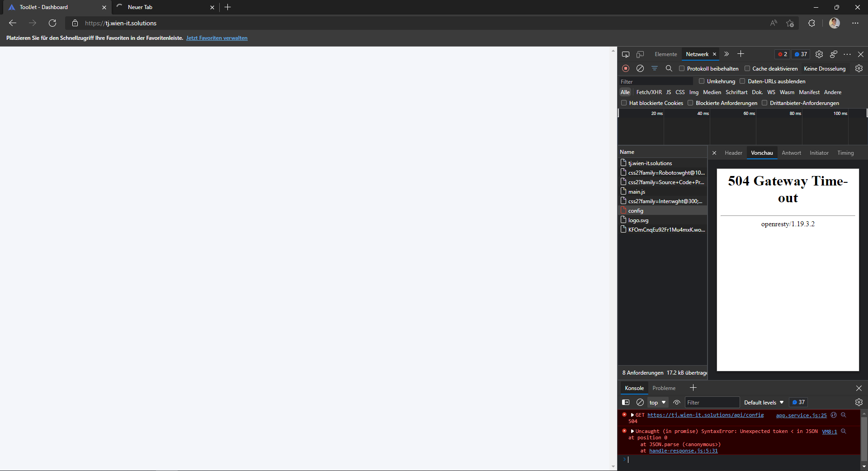This screenshot has height=471, width=868.
Task: Switch to the Probleme tab
Action: [663, 388]
